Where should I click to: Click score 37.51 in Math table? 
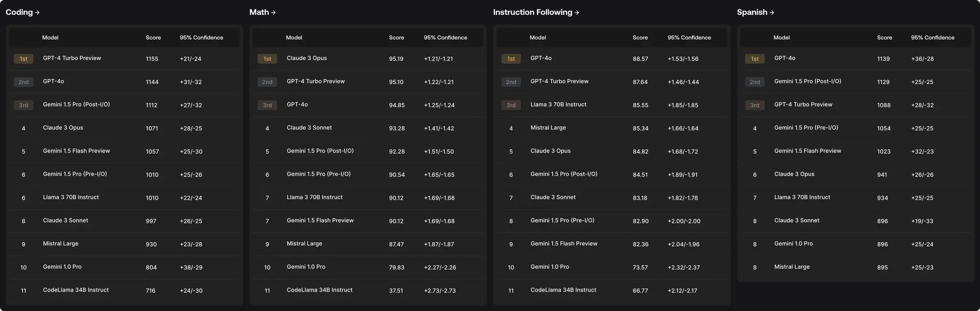396,291
